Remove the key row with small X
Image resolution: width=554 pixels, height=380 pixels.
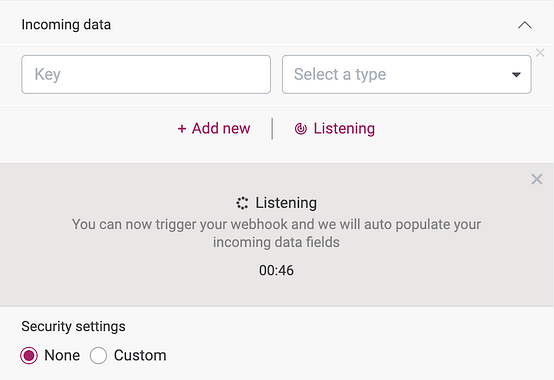540,53
